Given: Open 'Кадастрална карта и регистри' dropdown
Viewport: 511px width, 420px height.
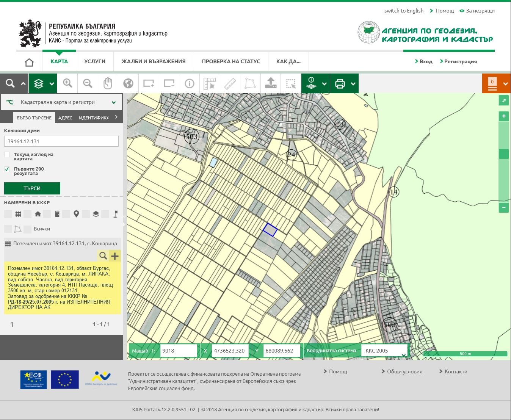Looking at the screenshot, I should coord(61,102).
